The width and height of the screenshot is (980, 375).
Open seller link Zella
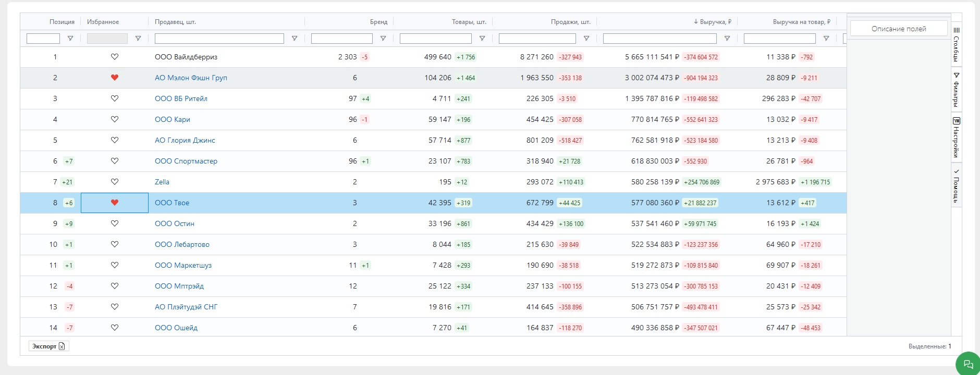[x=162, y=182]
